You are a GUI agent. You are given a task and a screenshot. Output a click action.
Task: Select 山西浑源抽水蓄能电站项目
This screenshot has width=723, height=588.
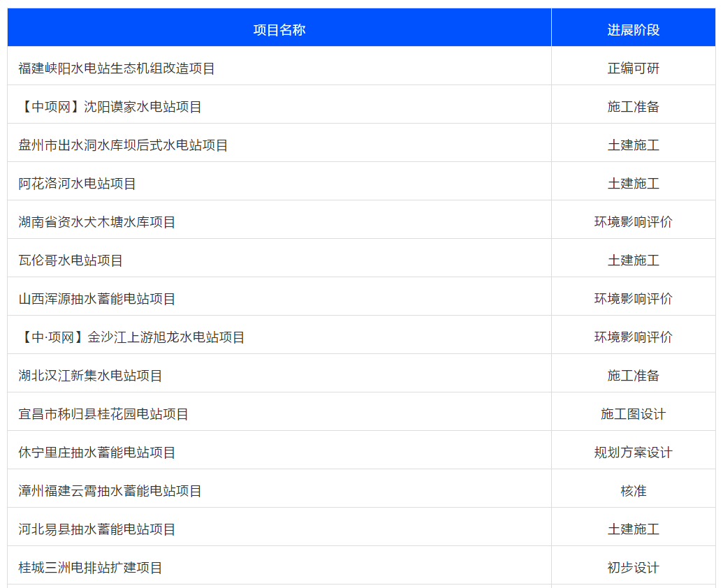tap(96, 299)
